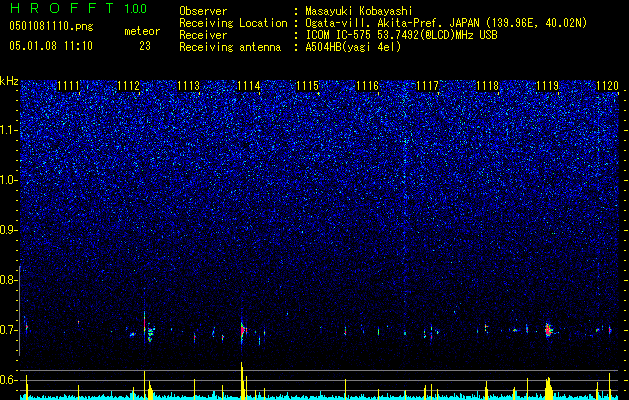Click the 0.7 kHz axis label
Screen dimensions: 629x400
pyautogui.click(x=9, y=330)
